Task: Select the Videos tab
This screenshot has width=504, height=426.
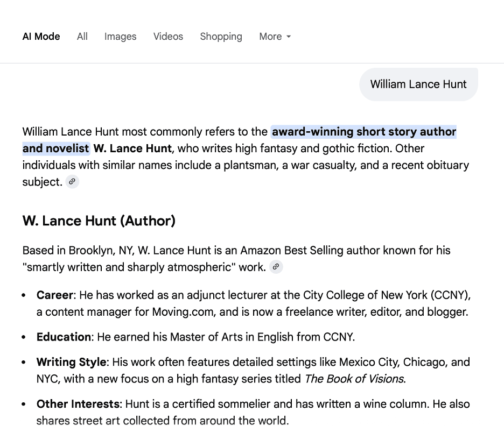Action: (168, 37)
